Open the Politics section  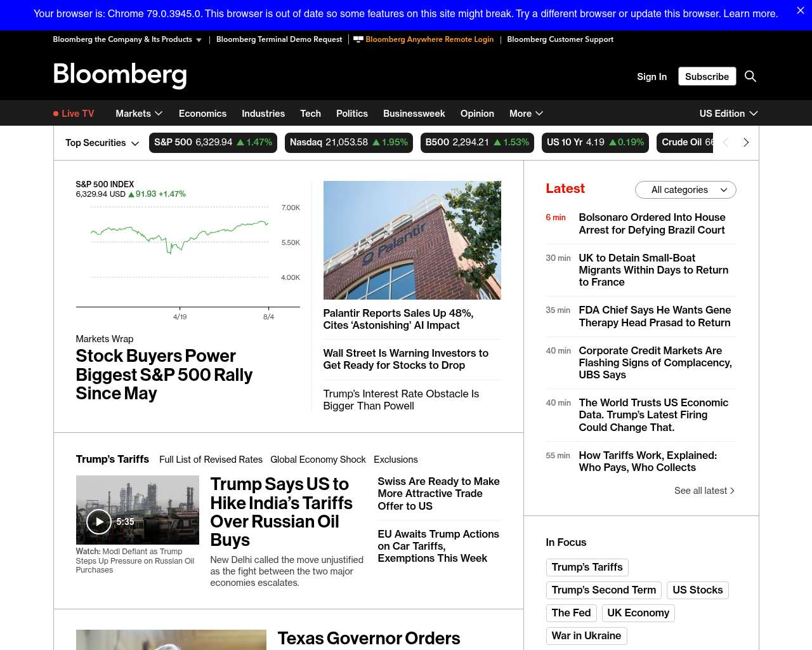pos(352,114)
